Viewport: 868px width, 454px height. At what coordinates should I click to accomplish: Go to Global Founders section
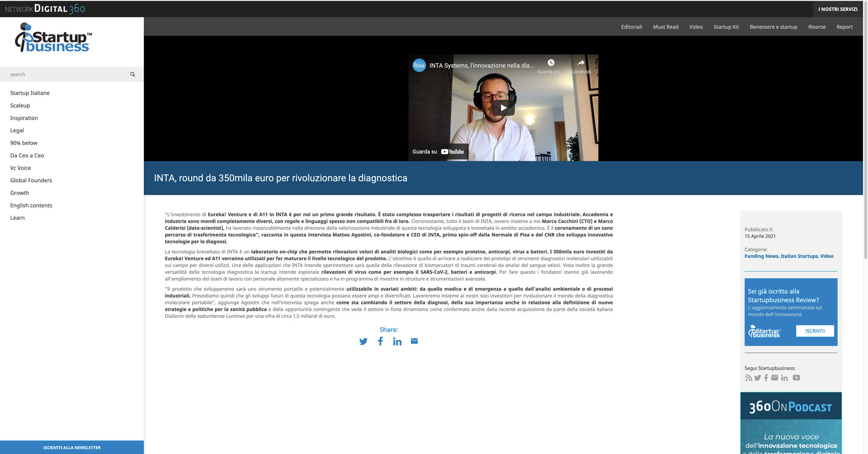[x=31, y=180]
